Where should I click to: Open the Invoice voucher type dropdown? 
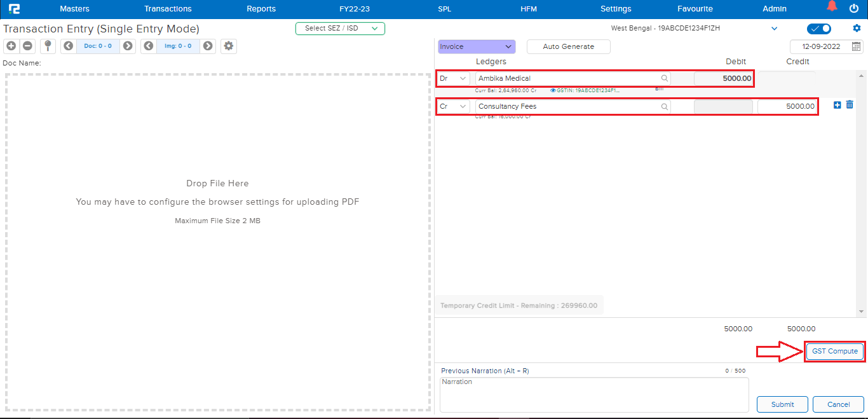pos(476,46)
